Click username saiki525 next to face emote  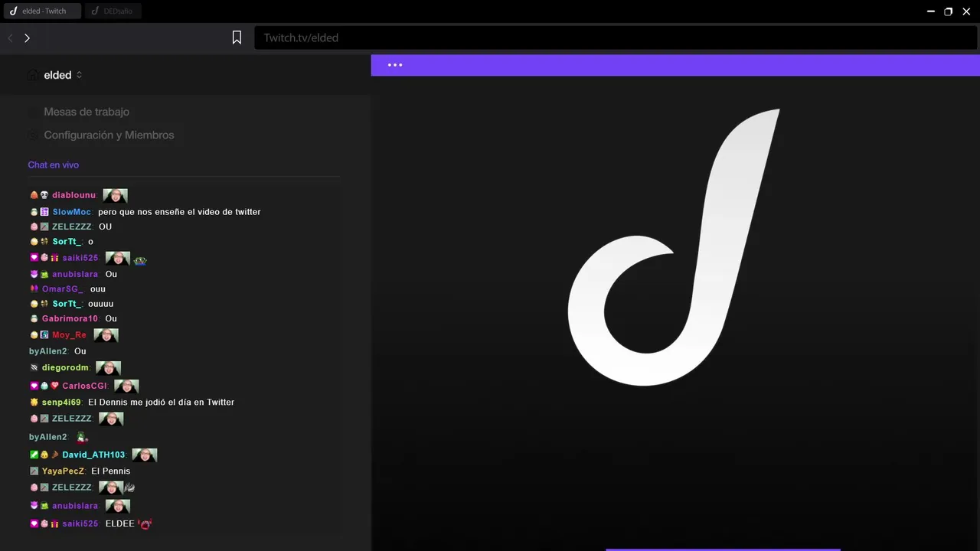pos(80,259)
